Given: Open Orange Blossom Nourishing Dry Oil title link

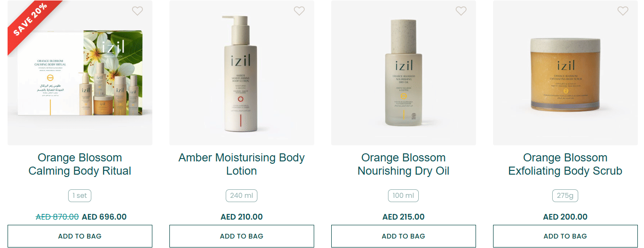Looking at the screenshot, I should [404, 164].
